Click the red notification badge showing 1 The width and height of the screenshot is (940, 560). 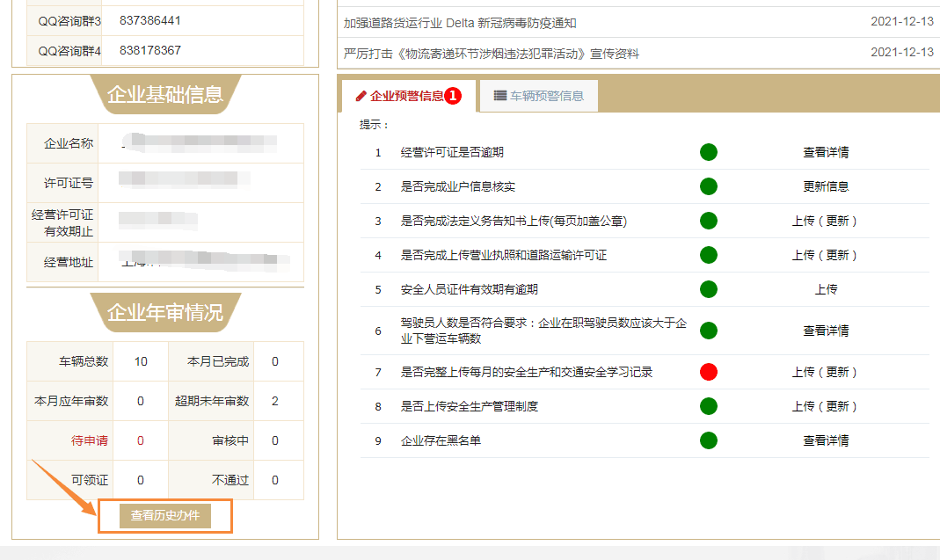(x=453, y=96)
